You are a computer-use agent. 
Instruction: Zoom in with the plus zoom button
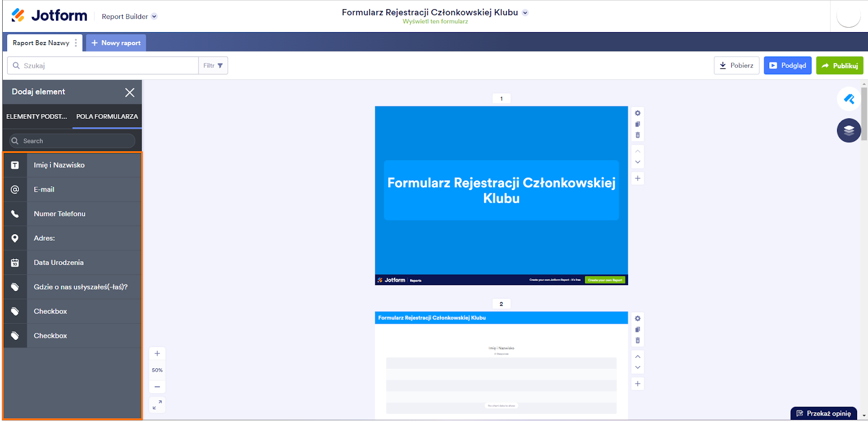(x=157, y=354)
